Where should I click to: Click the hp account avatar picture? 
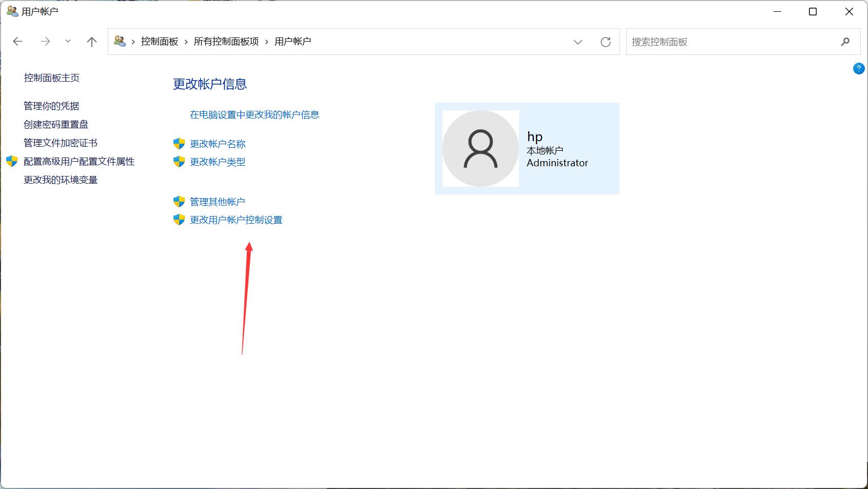(x=480, y=148)
